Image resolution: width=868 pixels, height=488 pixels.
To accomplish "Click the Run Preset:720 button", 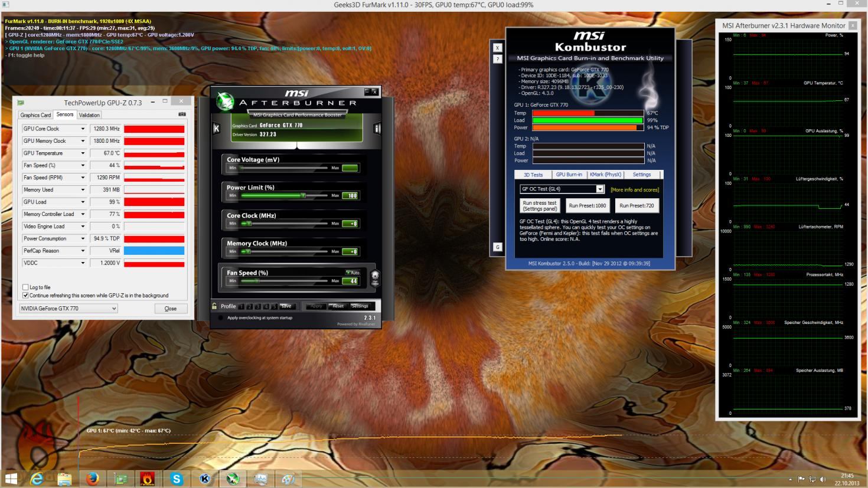I will tap(637, 205).
